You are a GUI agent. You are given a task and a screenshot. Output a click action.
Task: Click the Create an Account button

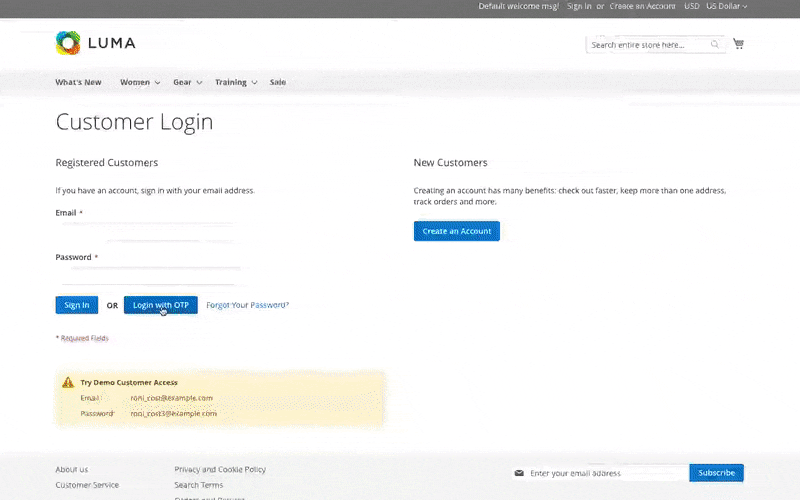click(x=457, y=231)
